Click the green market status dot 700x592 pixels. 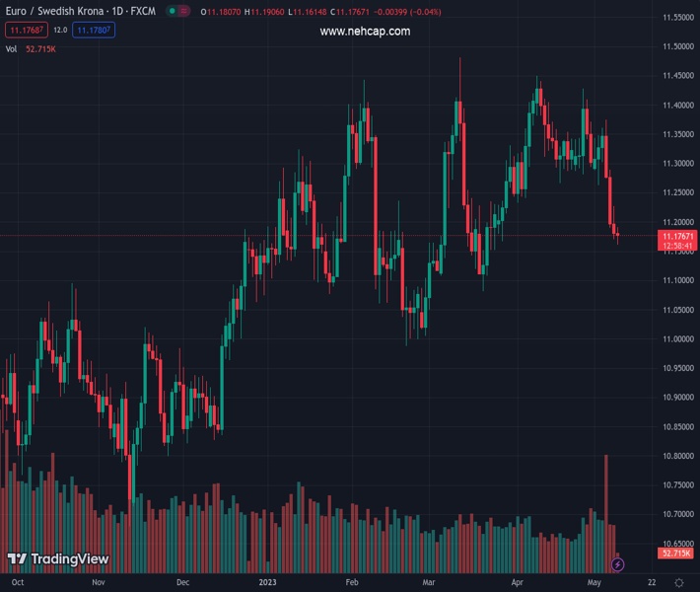[x=172, y=11]
